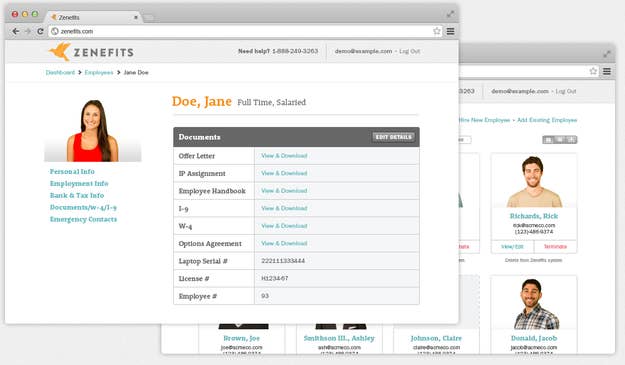Open Personal Info section
Viewport: 625px width, 365px height.
click(x=72, y=171)
